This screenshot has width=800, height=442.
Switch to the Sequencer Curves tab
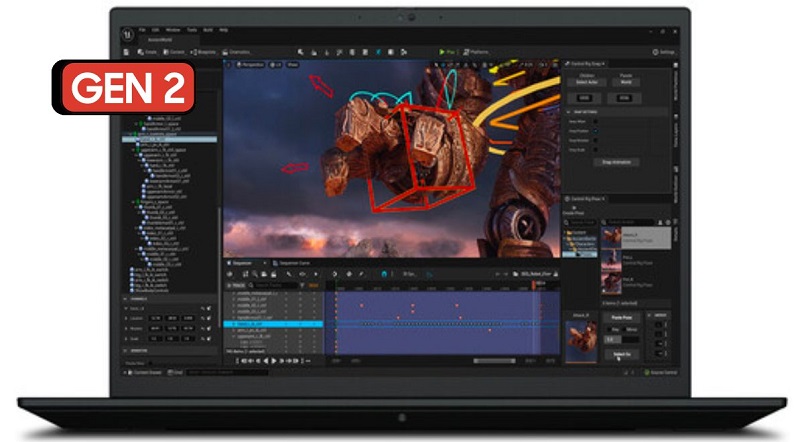click(291, 263)
